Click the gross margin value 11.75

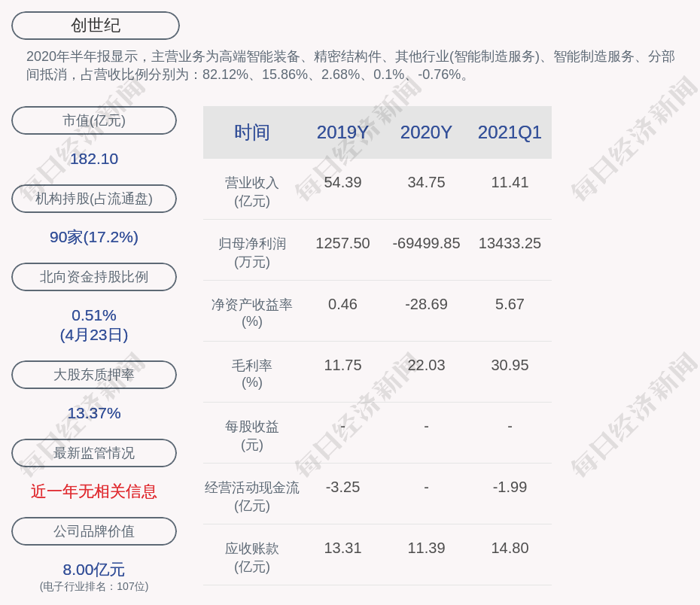pyautogui.click(x=342, y=366)
